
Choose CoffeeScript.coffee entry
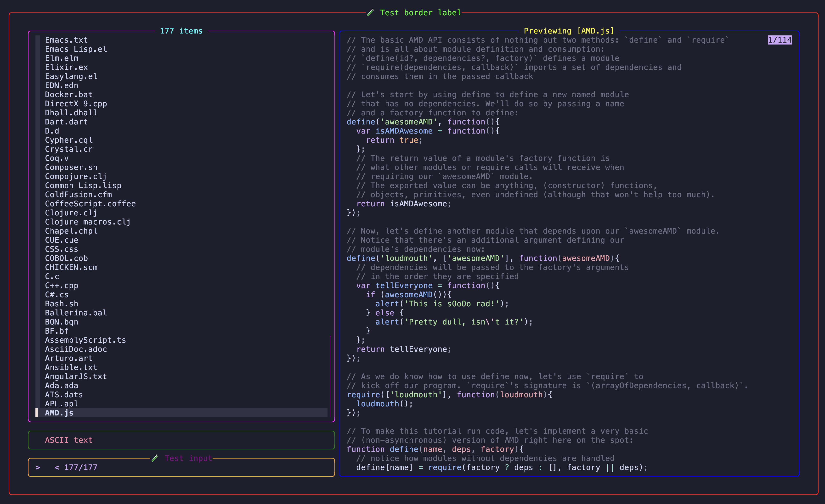pyautogui.click(x=90, y=204)
